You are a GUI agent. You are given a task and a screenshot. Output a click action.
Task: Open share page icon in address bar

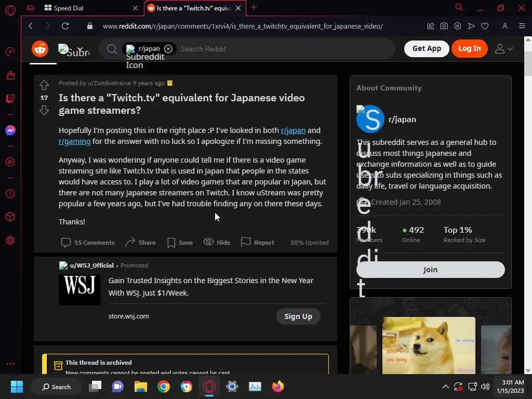coord(431,26)
